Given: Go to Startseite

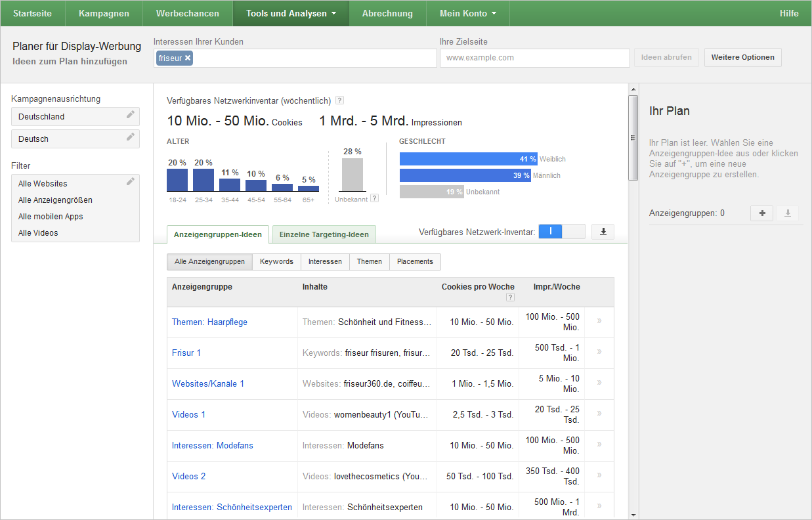Looking at the screenshot, I should tap(33, 13).
